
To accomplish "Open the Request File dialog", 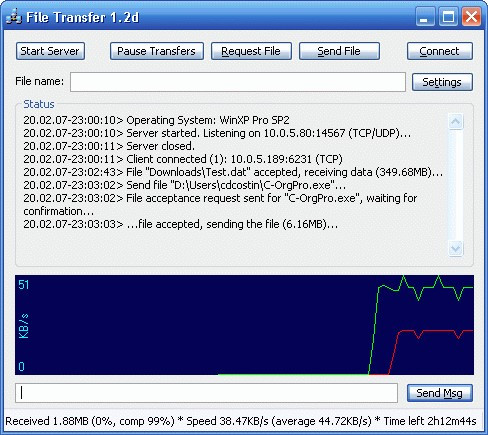I will 251,51.
